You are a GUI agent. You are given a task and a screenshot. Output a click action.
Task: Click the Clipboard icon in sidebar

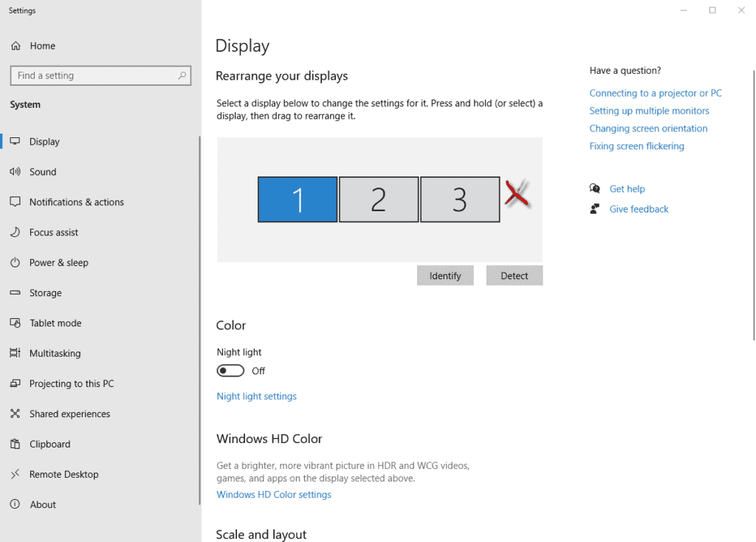[x=15, y=444]
